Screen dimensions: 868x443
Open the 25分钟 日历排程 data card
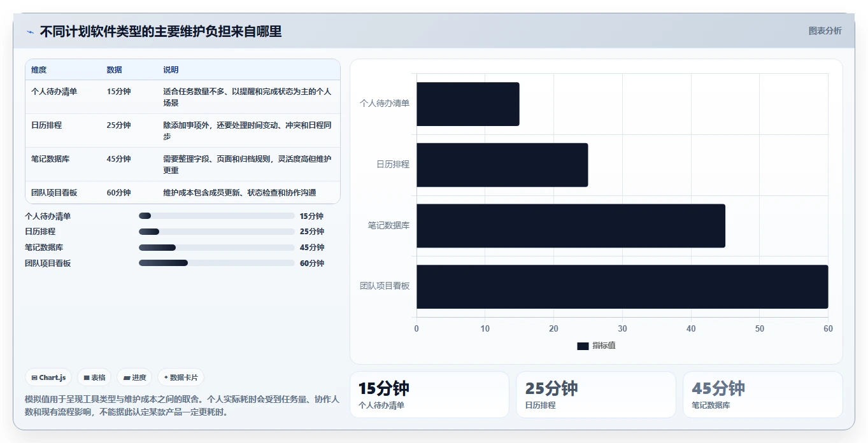(596, 395)
